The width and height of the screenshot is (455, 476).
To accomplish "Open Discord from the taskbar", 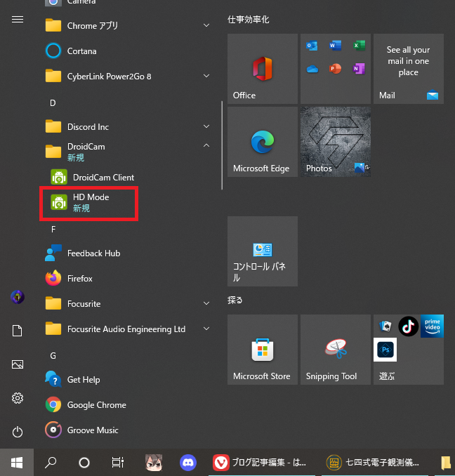I will (x=188, y=463).
